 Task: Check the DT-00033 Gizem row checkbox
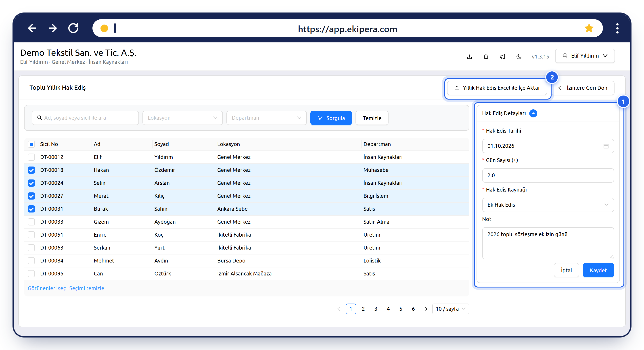(31, 222)
